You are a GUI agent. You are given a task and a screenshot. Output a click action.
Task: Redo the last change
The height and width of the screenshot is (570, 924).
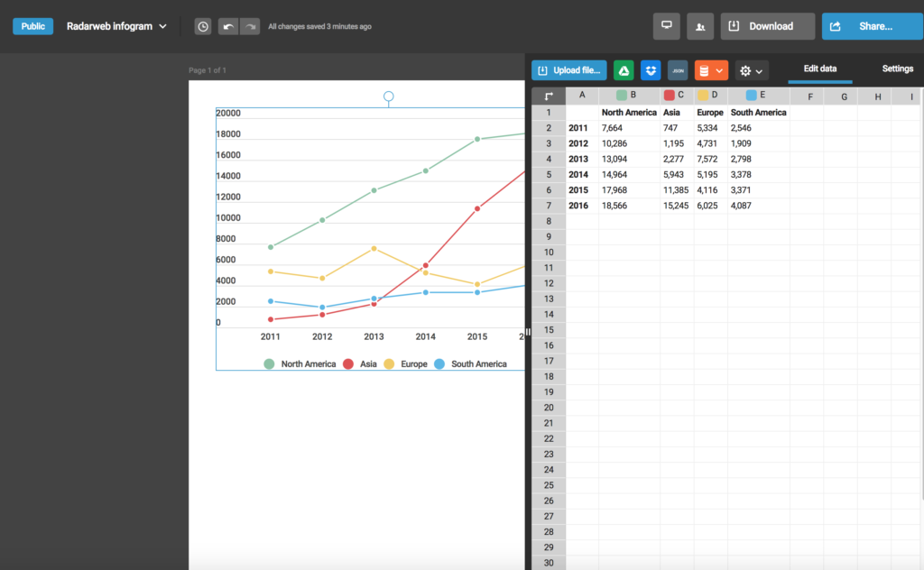(250, 26)
